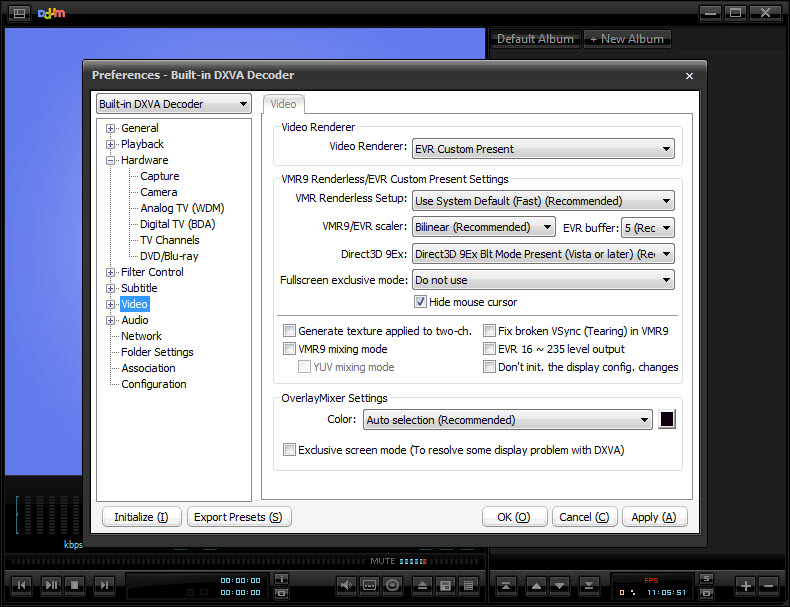Click the small 'S' button in playlist bar
790x607 pixels.
coord(706,578)
